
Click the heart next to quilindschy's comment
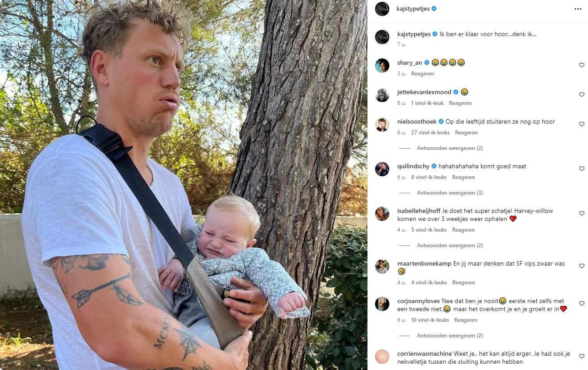pos(581,169)
